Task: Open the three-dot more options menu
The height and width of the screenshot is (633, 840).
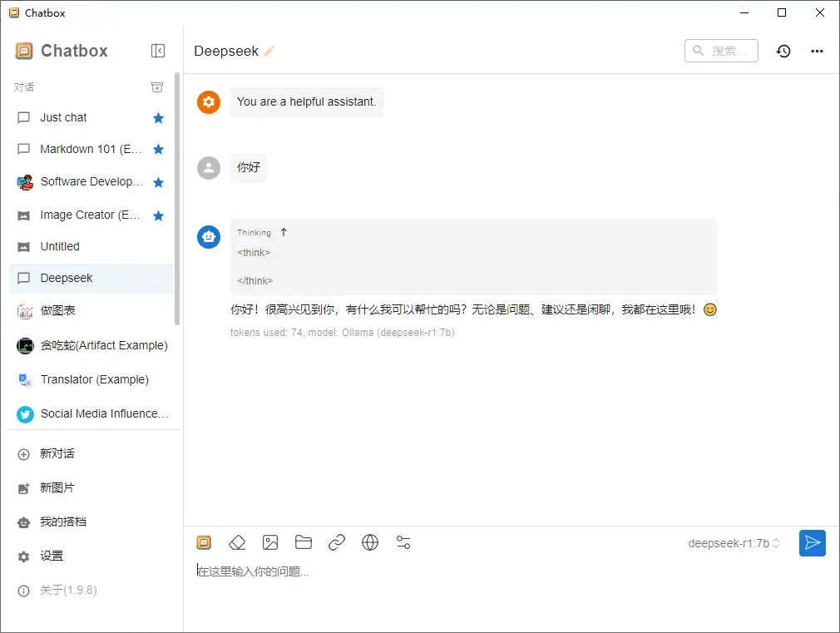Action: (817, 51)
